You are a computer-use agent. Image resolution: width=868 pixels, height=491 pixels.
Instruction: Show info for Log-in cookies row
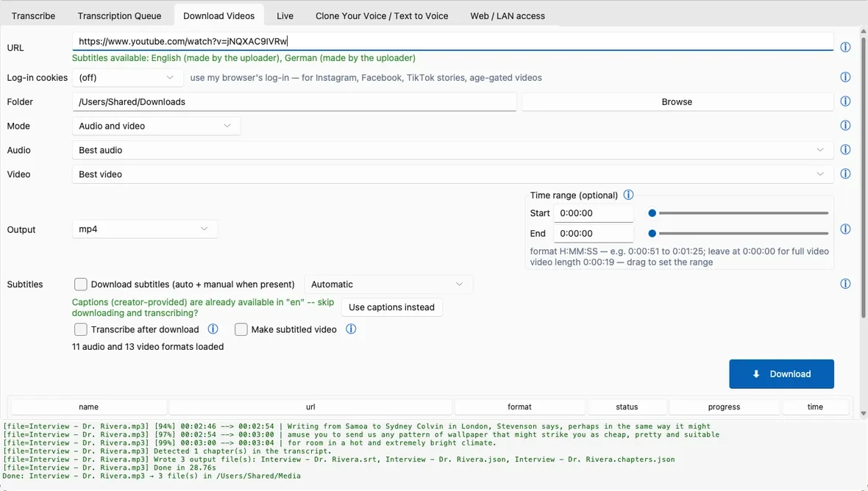coord(845,77)
